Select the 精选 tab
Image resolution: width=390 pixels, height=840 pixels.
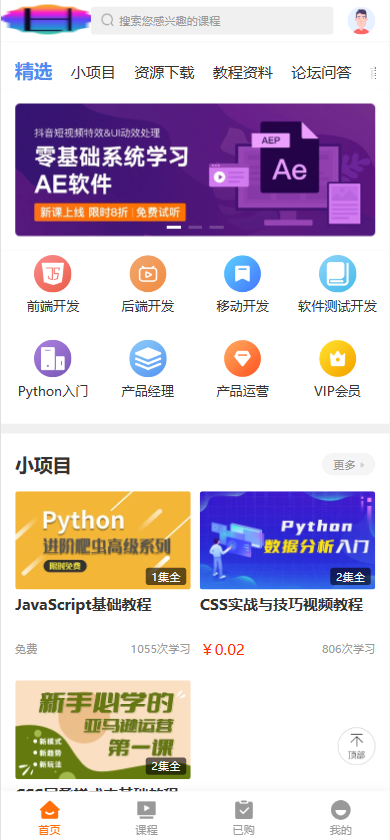click(x=33, y=71)
